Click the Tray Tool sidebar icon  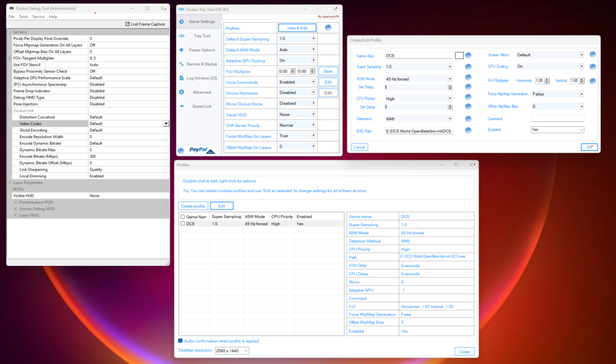[x=182, y=36]
